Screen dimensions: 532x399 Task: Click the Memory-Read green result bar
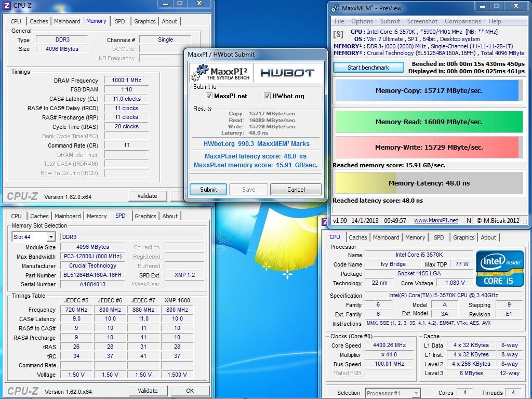(x=429, y=122)
